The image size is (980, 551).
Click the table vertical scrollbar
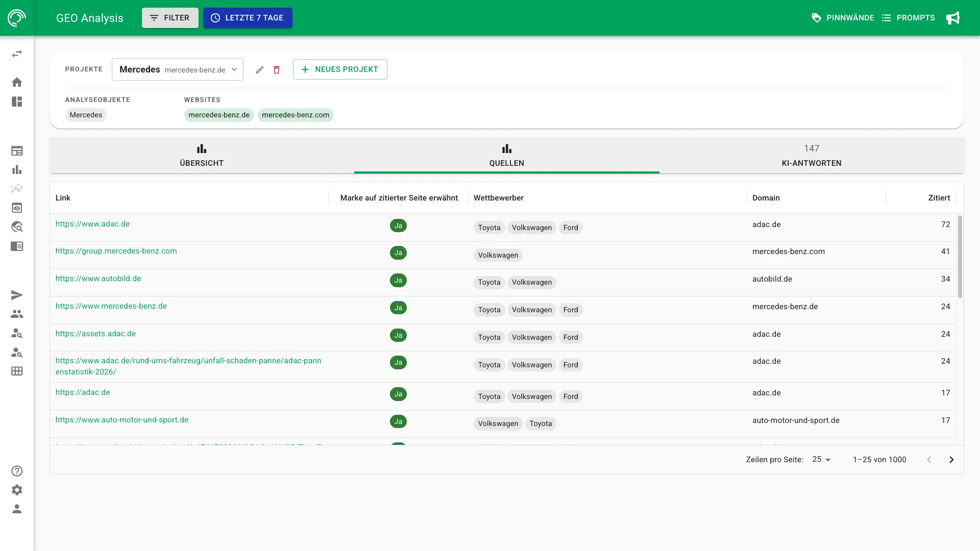[x=960, y=257]
